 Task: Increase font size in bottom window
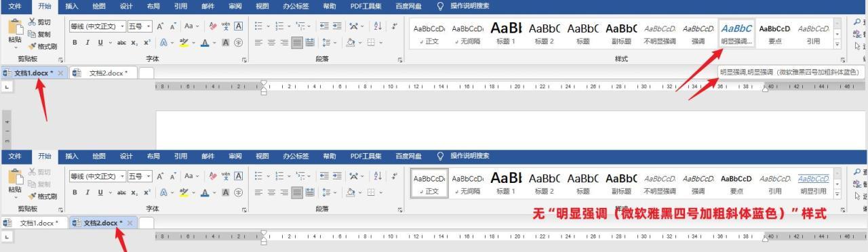(160, 176)
